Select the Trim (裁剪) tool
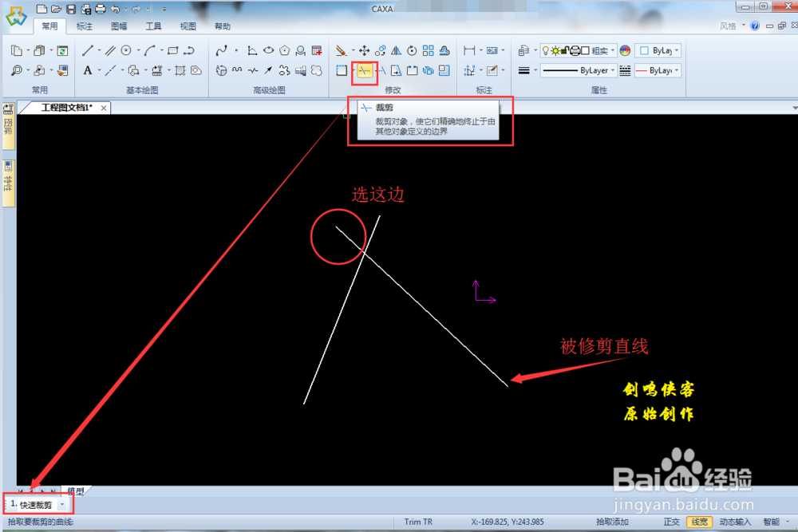This screenshot has height=532, width=798. point(364,71)
